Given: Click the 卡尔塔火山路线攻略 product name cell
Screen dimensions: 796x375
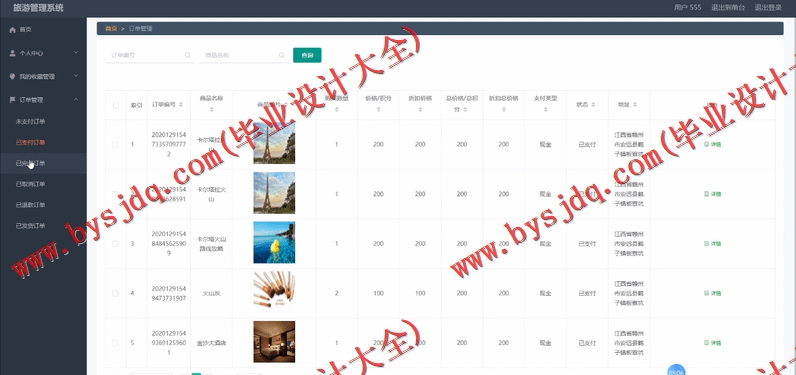Looking at the screenshot, I should [211, 244].
